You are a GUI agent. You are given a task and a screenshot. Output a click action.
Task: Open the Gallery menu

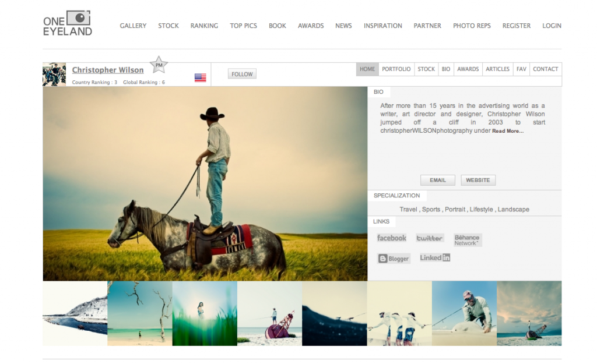click(133, 26)
